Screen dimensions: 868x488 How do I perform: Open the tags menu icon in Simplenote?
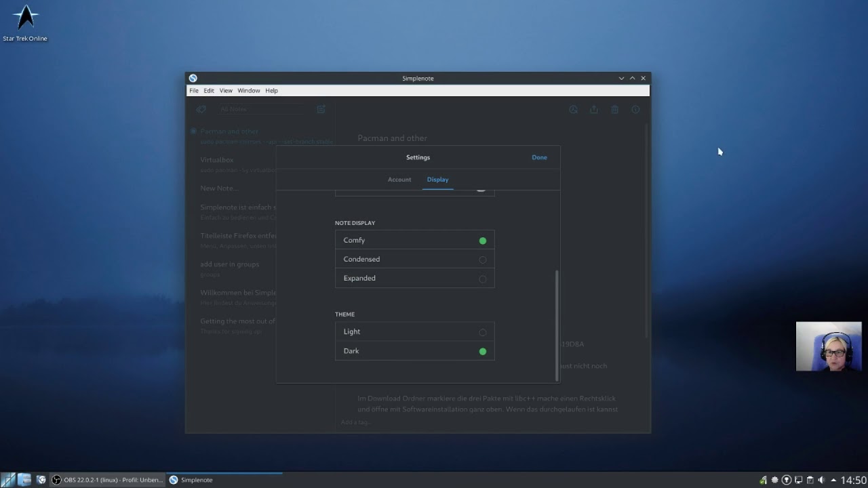201,109
